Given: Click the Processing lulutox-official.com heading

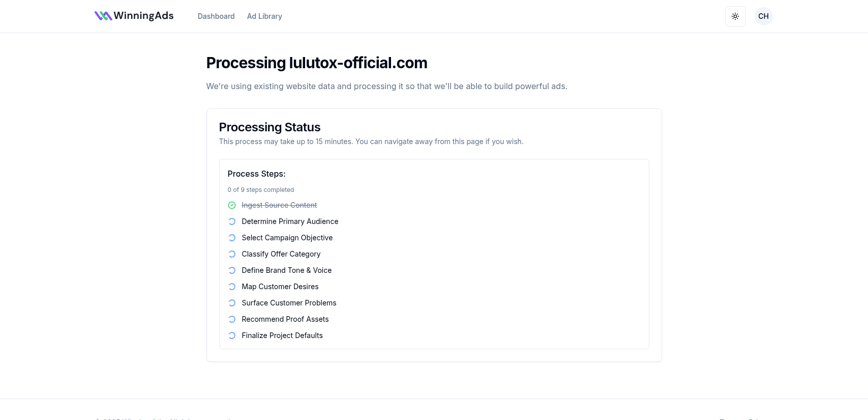Looking at the screenshot, I should 317,63.
